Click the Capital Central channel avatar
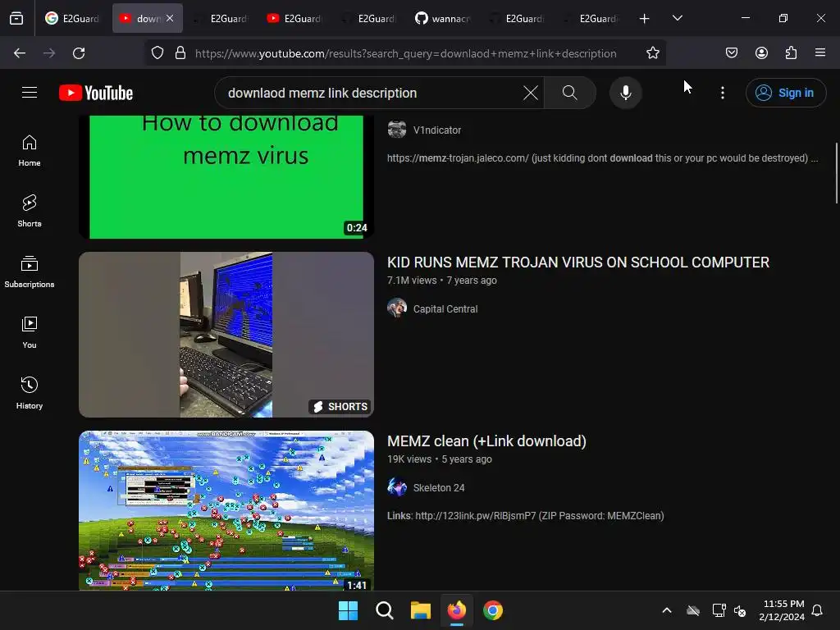840x630 pixels. 397,308
